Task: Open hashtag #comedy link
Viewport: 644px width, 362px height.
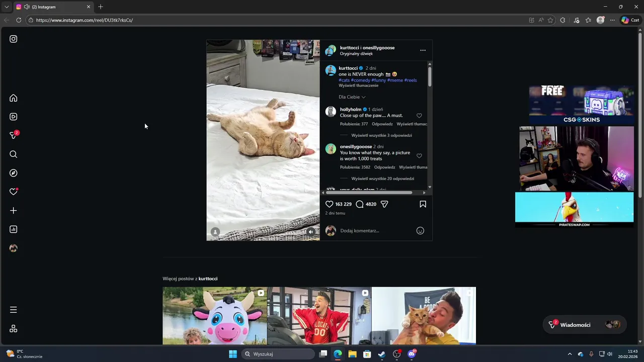Action: tap(360, 80)
